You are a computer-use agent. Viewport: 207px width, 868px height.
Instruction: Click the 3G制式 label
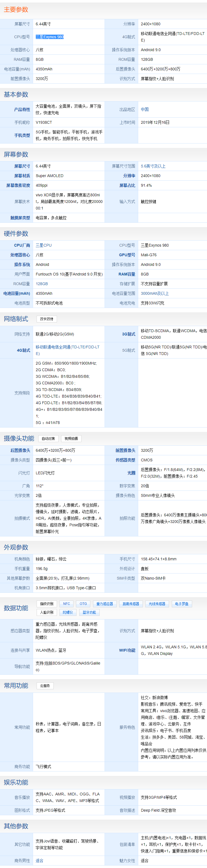(x=129, y=334)
